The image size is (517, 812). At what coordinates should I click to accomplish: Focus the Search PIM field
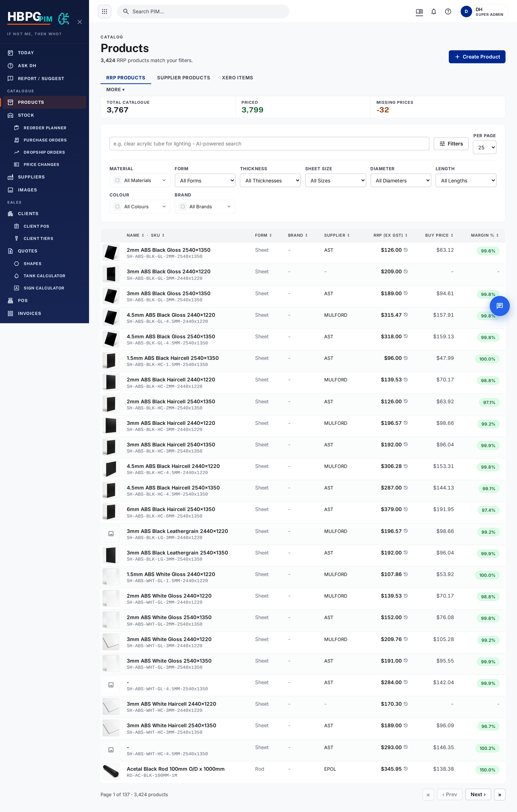203,11
